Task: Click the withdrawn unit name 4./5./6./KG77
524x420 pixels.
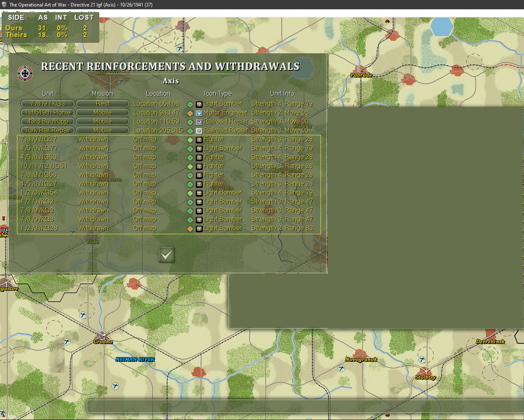Action: tap(39, 148)
